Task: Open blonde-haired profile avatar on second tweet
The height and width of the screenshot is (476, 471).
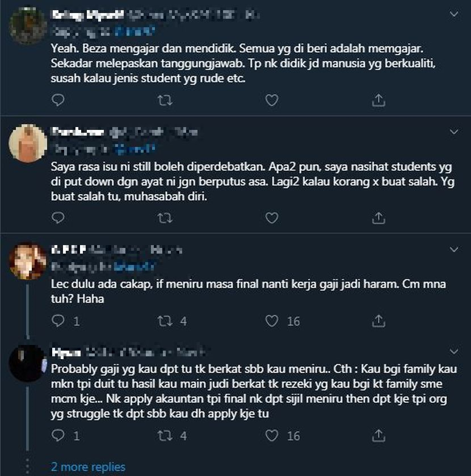Action: coord(28,144)
